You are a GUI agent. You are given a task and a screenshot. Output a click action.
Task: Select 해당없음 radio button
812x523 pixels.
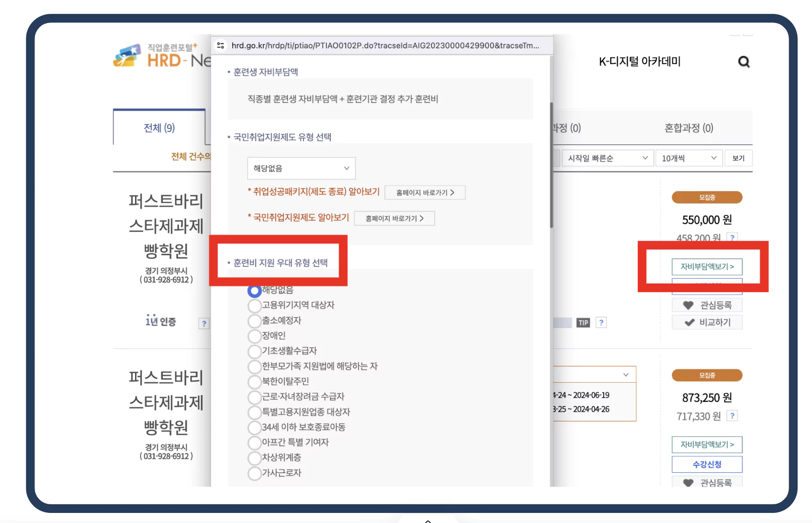254,290
